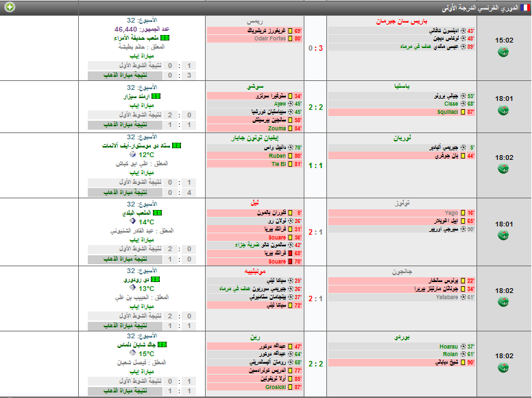The width and height of the screenshot is (532, 398).
Task: Click the goal icon beside Yatabare 61'
Action: pos(463,297)
